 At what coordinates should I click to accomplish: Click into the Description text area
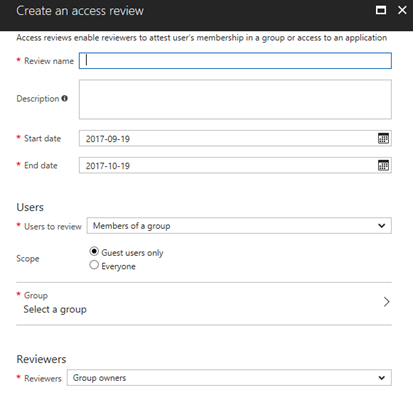(x=235, y=99)
